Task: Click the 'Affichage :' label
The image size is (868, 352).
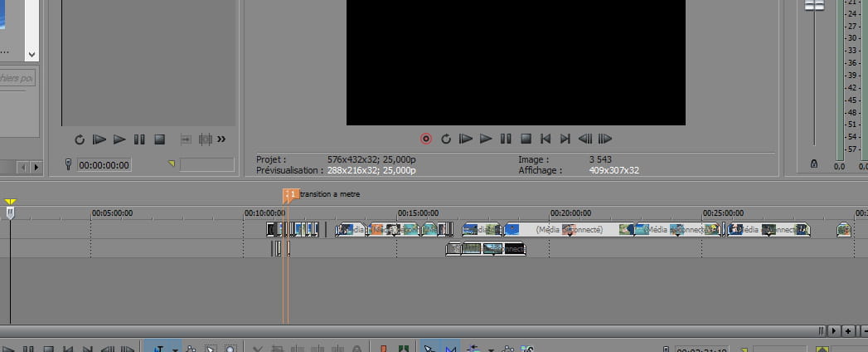Action: (x=541, y=170)
